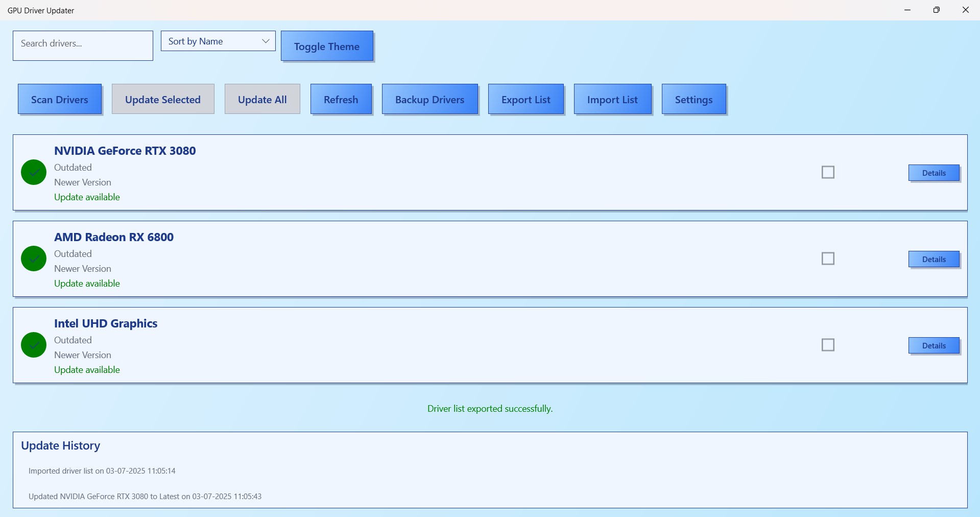Click Scan Drivers
Viewport: 980px width, 517px height.
(60, 99)
